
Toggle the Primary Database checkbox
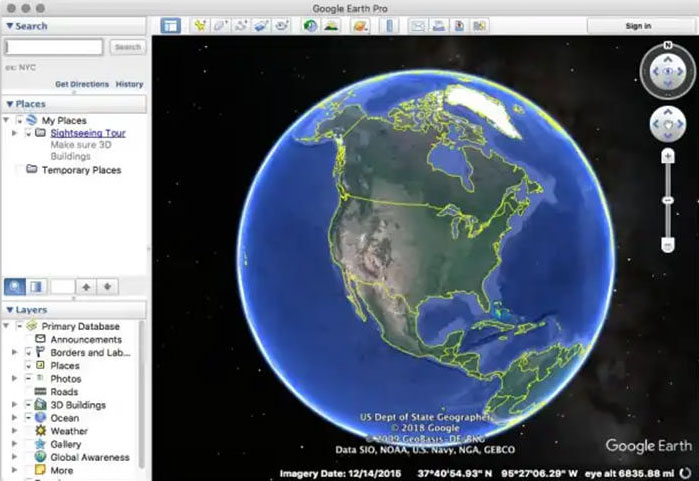[x=20, y=326]
